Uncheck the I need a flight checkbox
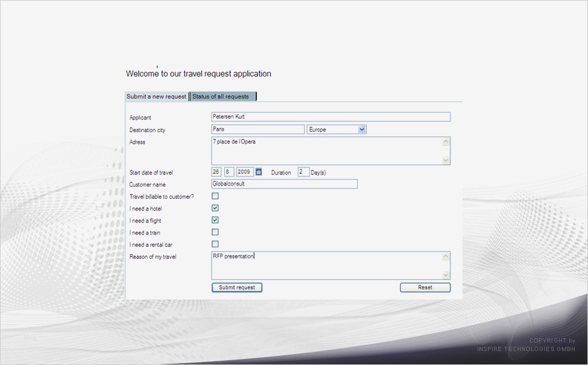Image resolution: width=588 pixels, height=365 pixels. 215,220
